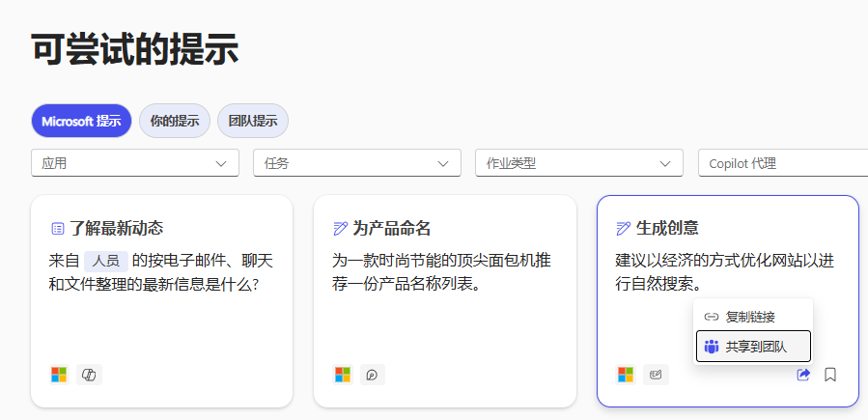The image size is (868, 420).
Task: Click the 人员 placeholder chip in prompt
Action: pyautogui.click(x=106, y=260)
